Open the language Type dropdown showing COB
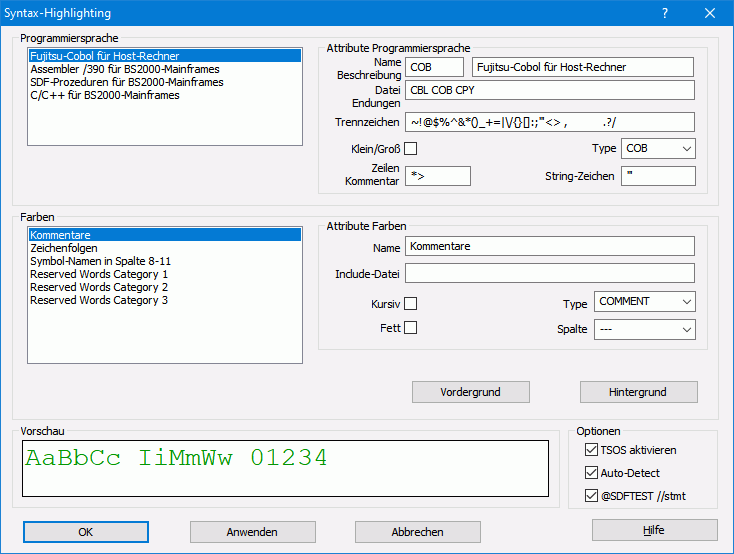This screenshot has width=734, height=554. 658,149
